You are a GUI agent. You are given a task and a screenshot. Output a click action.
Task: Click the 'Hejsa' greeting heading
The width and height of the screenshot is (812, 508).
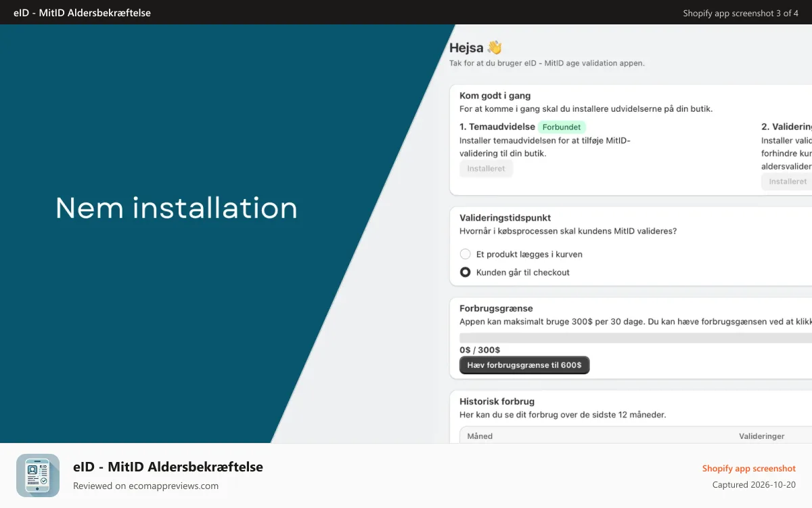(466, 48)
